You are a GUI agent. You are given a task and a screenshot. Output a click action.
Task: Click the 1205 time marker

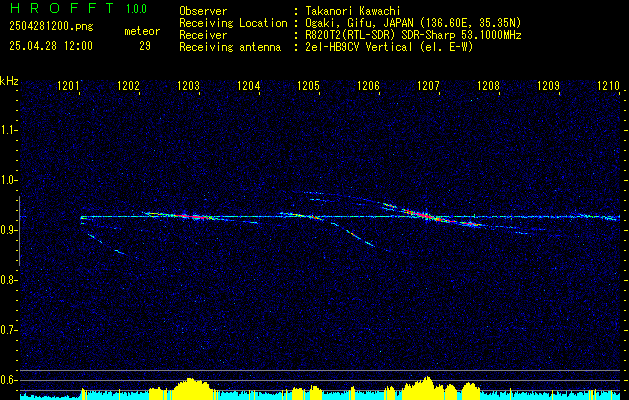(308, 85)
